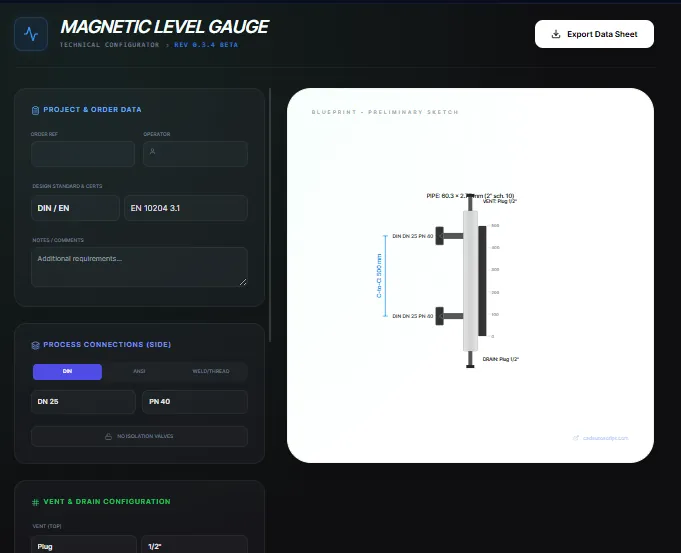Screen dimensions: 681x553
Task: Select the DIN connection type
Action: click(x=67, y=371)
